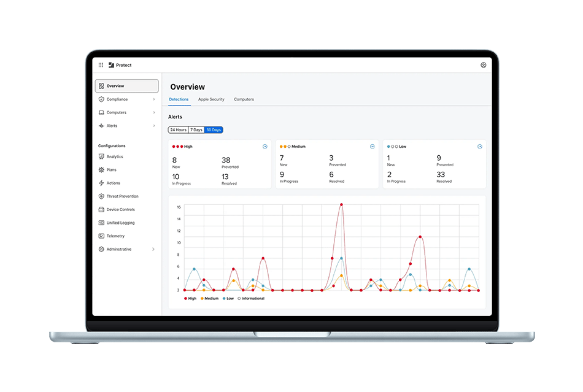Click the peak High data point at 16

[x=341, y=205]
